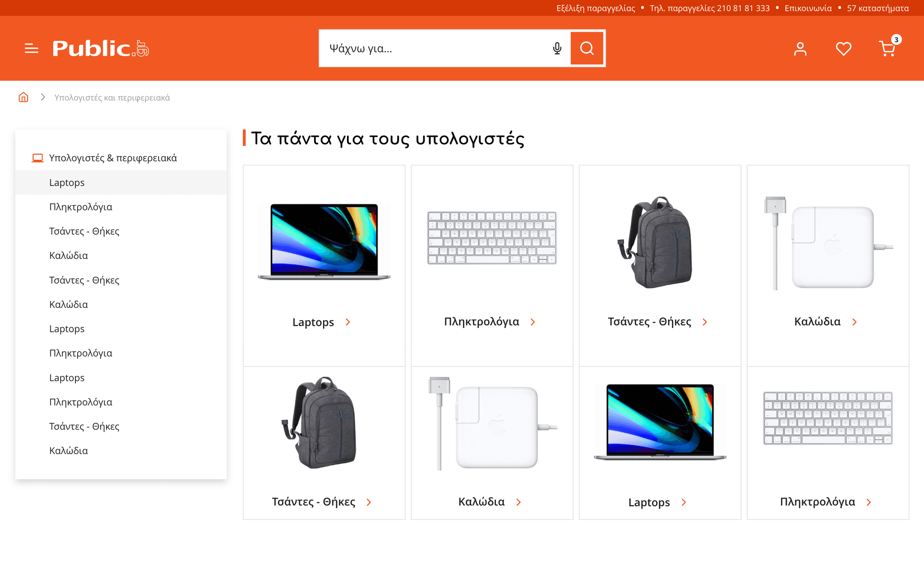Click the keyboard image in bottom row

827,418
